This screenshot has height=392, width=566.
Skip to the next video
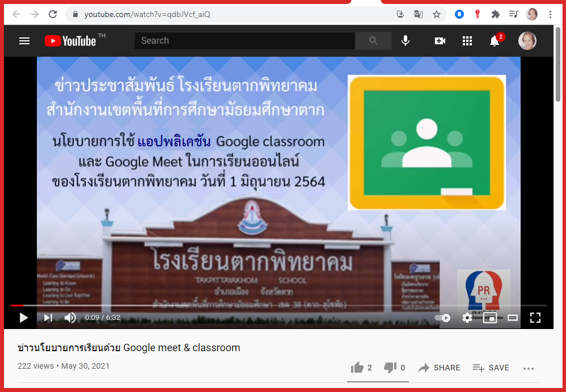48,318
